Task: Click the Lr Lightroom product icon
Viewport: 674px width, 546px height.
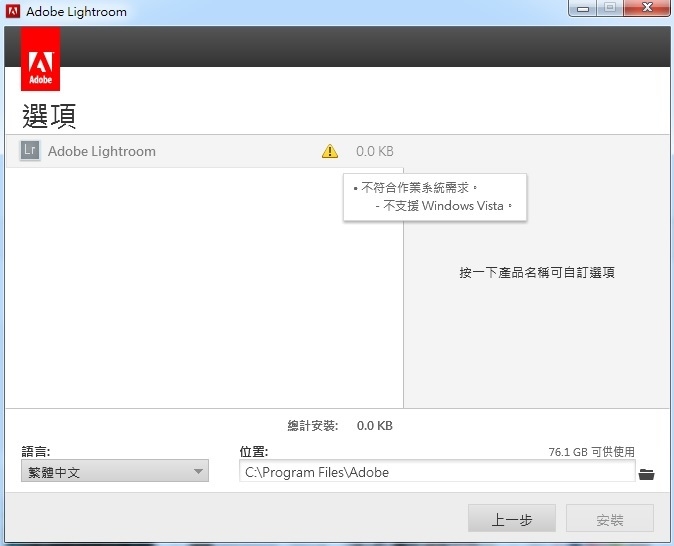Action: [30, 150]
